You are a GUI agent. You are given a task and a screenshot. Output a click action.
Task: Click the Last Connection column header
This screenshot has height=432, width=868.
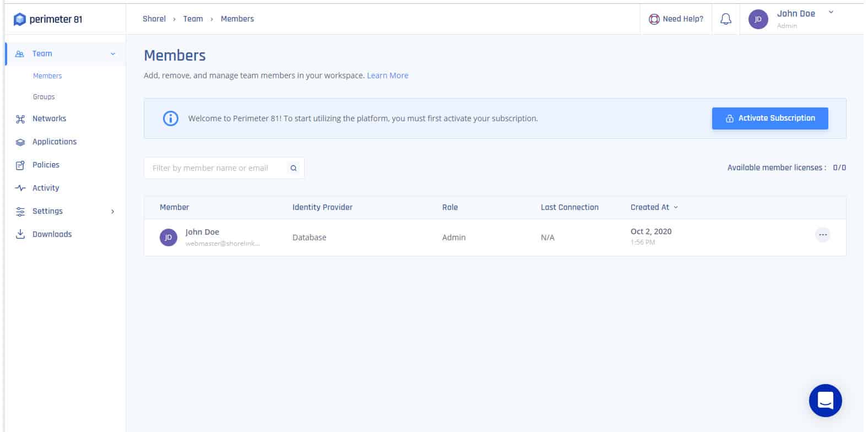(569, 207)
